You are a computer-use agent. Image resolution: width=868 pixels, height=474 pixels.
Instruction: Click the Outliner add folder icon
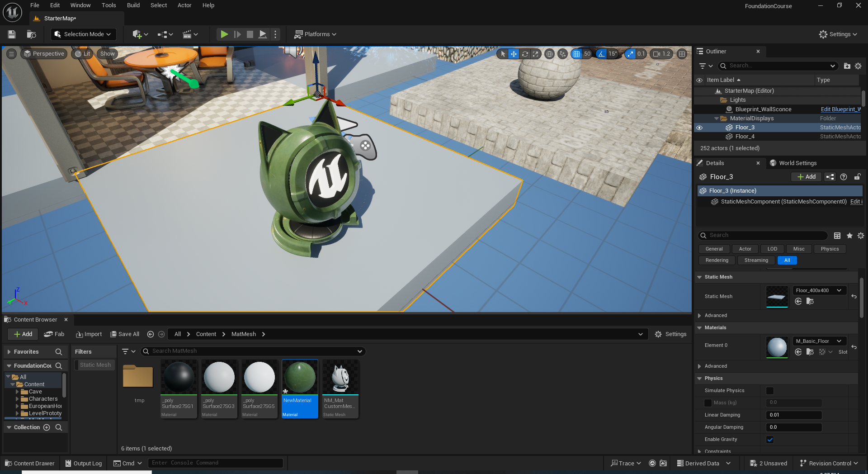click(x=847, y=66)
